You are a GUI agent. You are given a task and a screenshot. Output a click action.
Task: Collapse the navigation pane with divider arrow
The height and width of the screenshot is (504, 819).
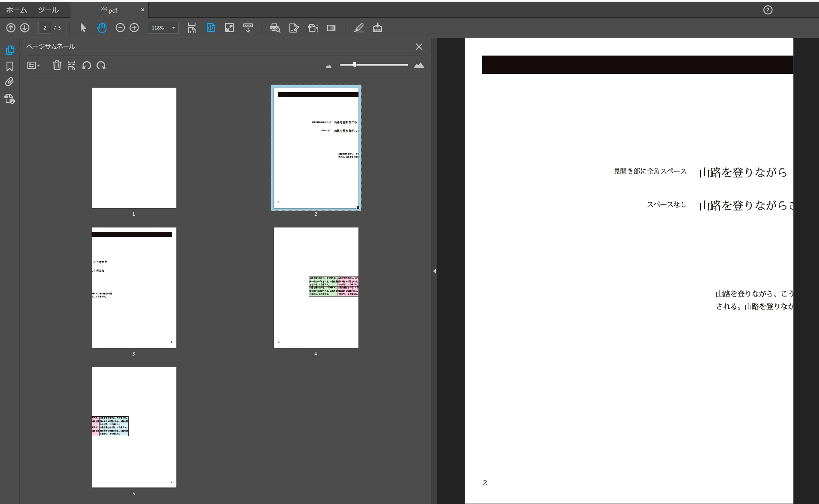(434, 271)
